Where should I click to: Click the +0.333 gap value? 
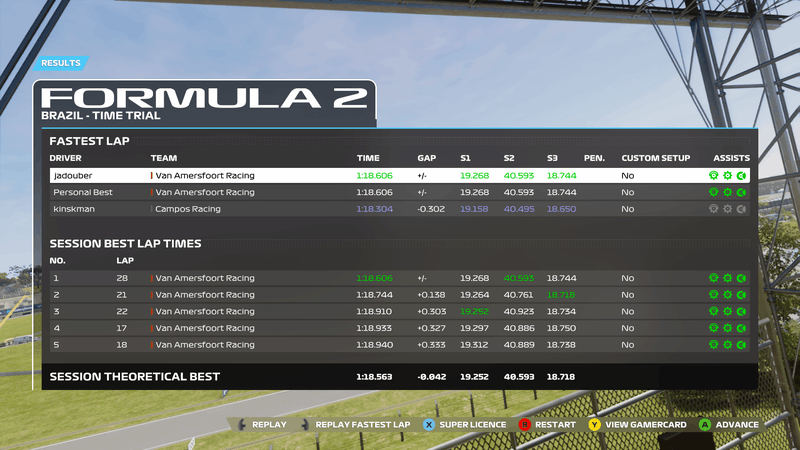(431, 345)
